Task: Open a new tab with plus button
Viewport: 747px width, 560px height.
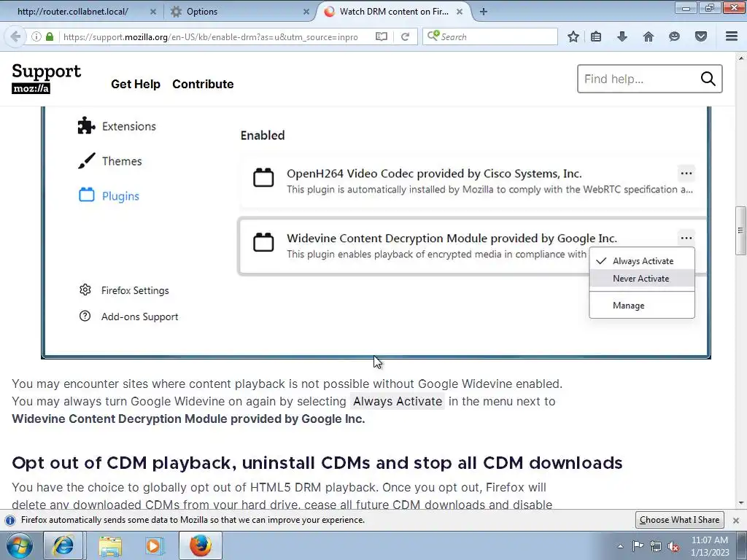Action: point(483,12)
